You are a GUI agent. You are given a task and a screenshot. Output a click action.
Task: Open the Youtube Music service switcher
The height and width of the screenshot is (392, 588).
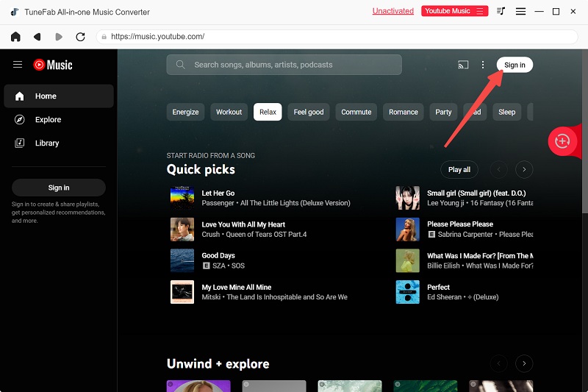(x=454, y=11)
